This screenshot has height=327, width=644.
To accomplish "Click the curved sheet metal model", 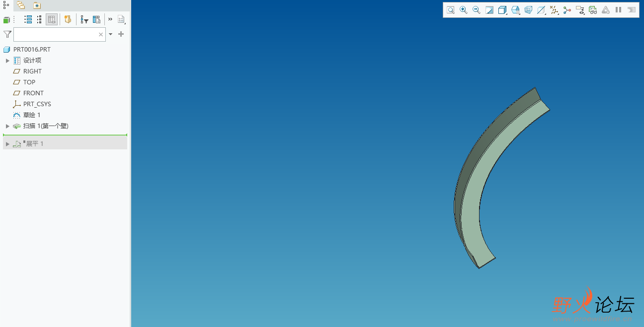I will pos(470,198).
